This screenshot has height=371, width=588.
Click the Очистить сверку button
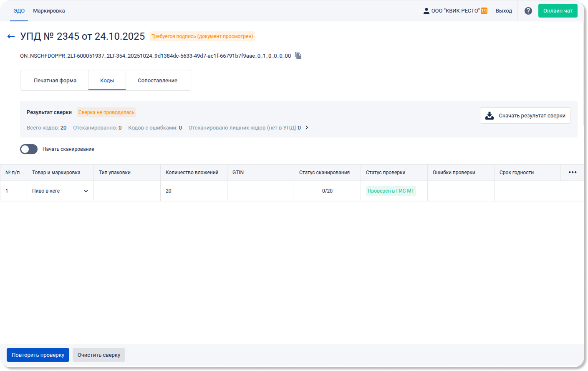[x=99, y=355]
